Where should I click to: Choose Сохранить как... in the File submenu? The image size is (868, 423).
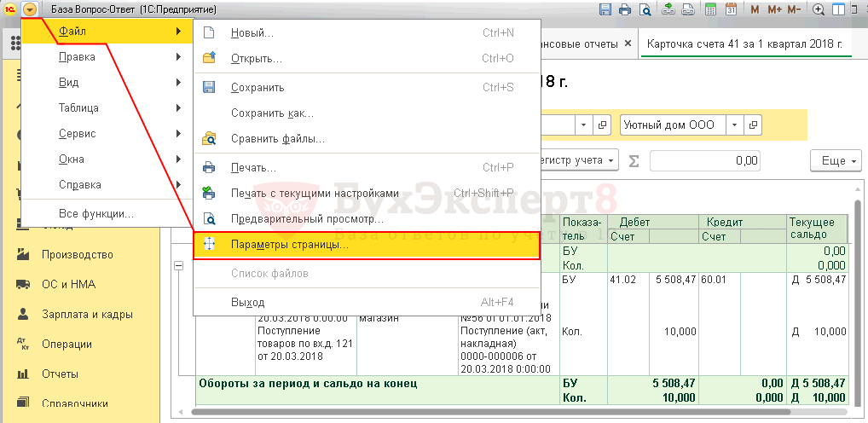(x=367, y=113)
